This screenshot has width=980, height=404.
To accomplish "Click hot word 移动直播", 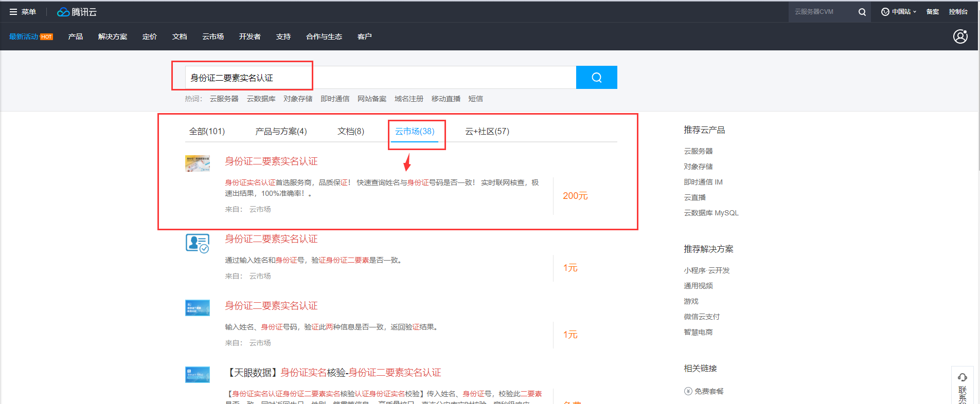I will click(x=446, y=99).
